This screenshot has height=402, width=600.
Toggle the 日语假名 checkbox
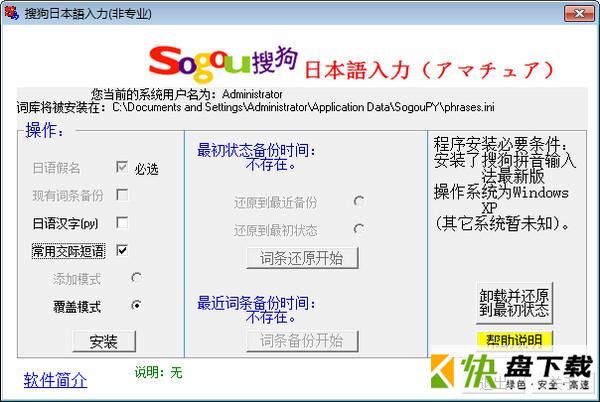point(122,167)
